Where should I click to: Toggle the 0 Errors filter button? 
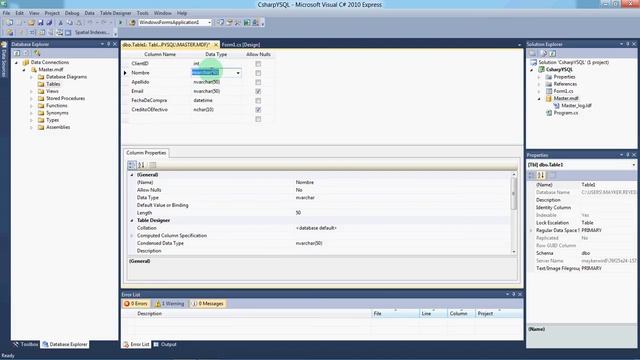[x=136, y=304]
